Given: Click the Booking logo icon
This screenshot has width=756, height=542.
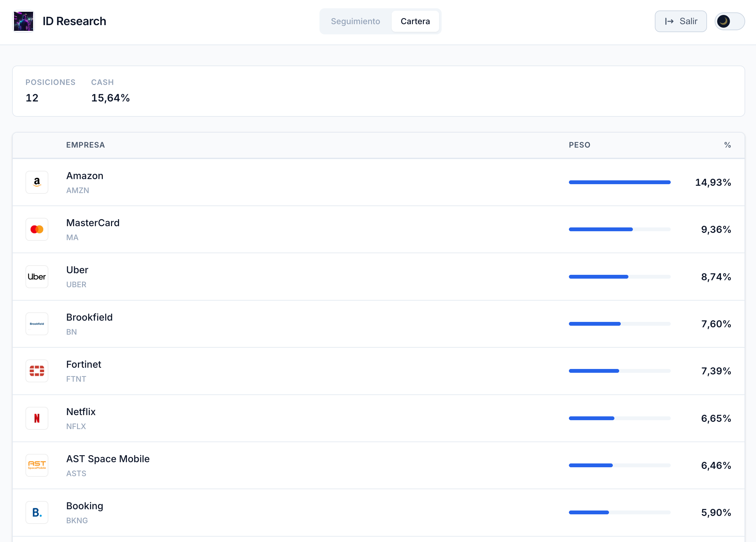Looking at the screenshot, I should 37,512.
